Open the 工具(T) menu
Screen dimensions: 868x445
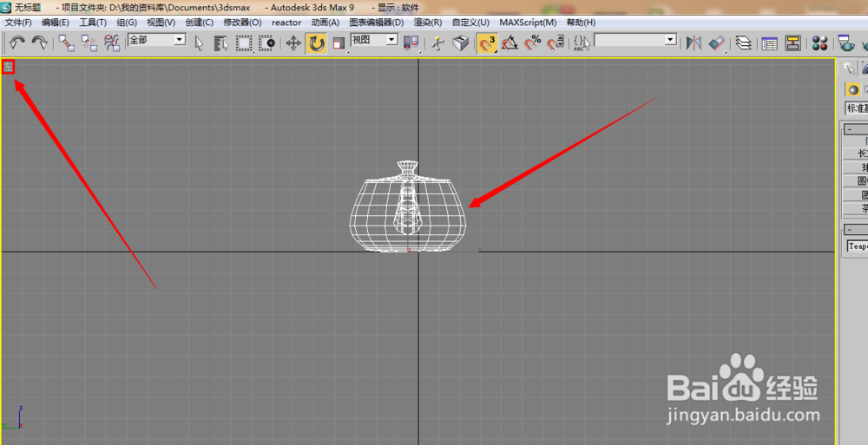tap(93, 23)
